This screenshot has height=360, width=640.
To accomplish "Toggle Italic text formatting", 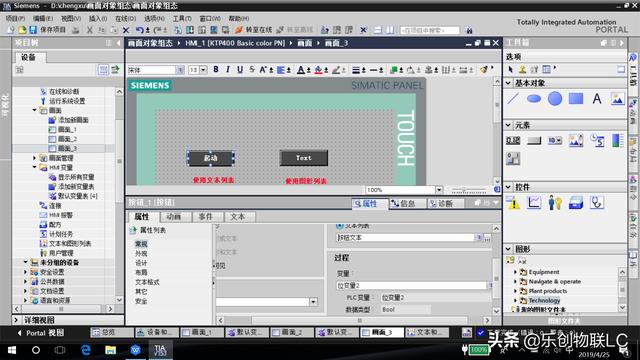I will (x=228, y=70).
